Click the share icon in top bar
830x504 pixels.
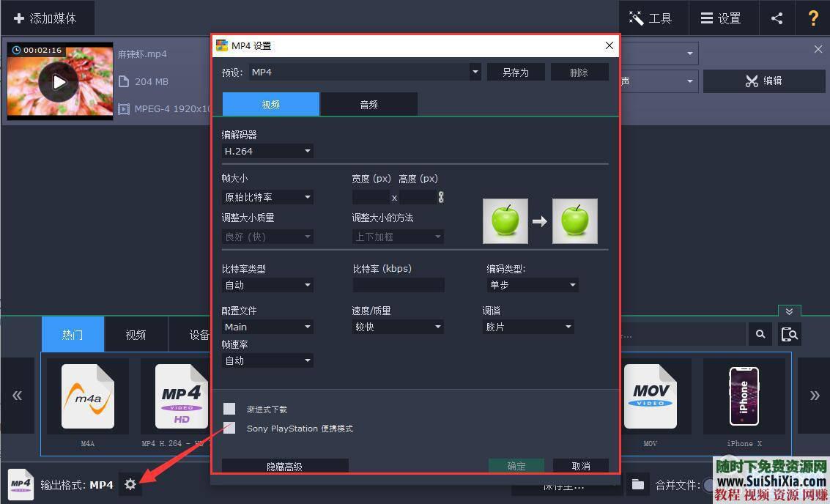click(777, 18)
